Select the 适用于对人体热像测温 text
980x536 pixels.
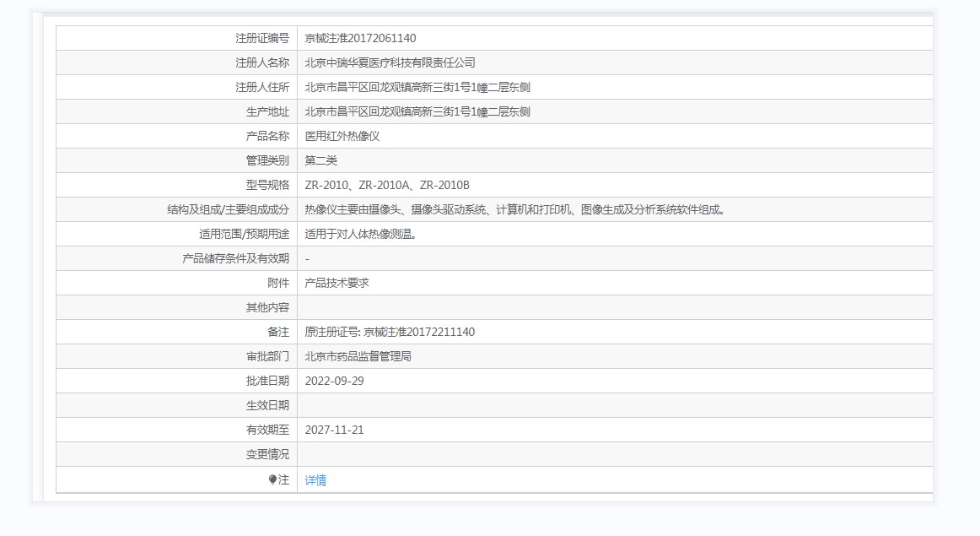[361, 234]
